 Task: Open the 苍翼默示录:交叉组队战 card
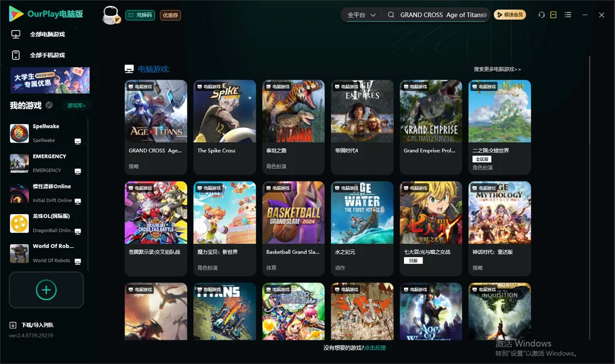156,229
